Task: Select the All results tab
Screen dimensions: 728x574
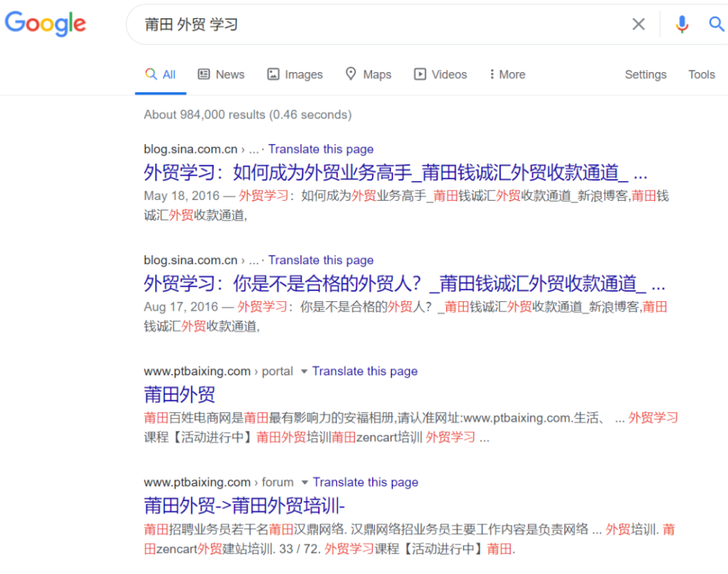Action: tap(160, 75)
